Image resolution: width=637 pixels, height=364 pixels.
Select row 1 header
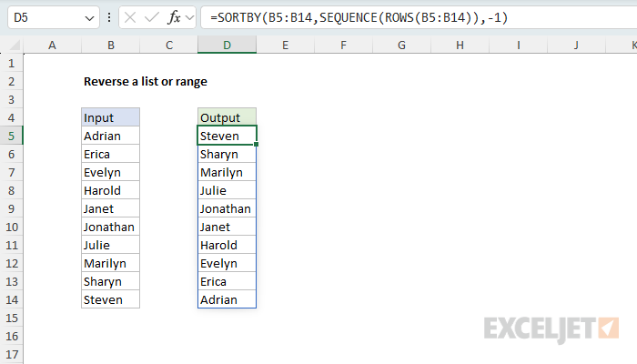click(x=11, y=63)
